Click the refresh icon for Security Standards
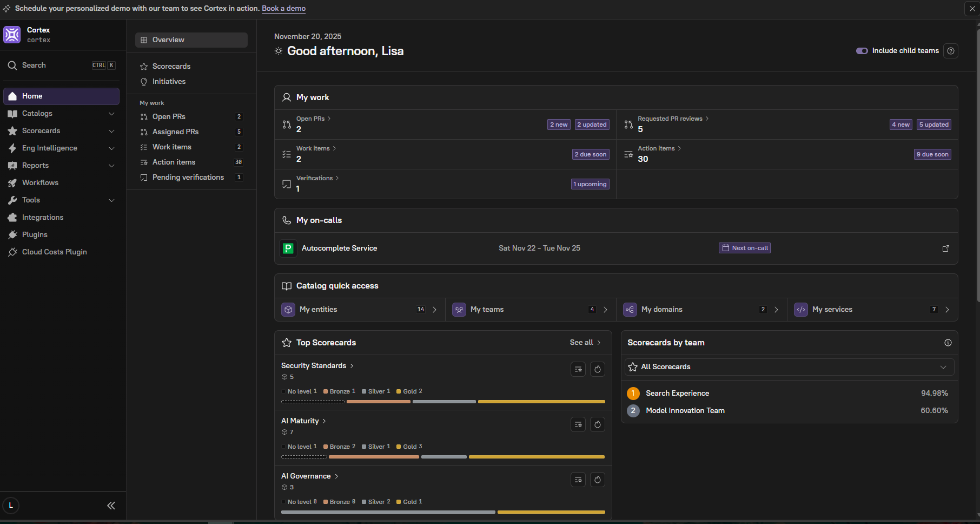This screenshot has height=524, width=980. (598, 369)
